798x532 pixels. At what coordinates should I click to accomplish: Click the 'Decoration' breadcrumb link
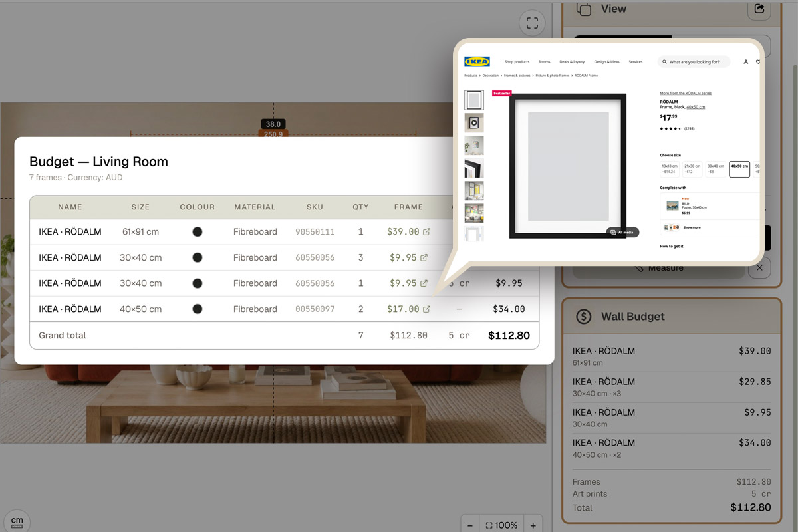click(x=491, y=76)
